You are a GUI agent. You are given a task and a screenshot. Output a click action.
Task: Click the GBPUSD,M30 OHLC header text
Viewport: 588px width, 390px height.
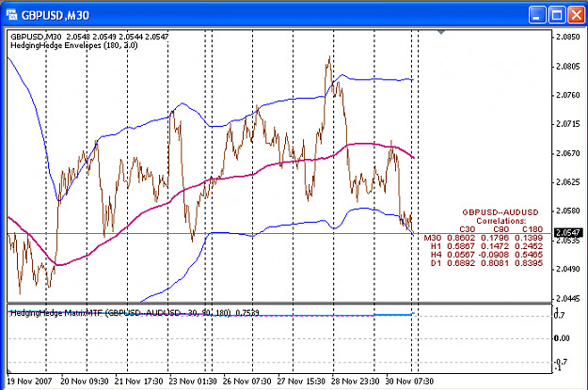(x=89, y=37)
